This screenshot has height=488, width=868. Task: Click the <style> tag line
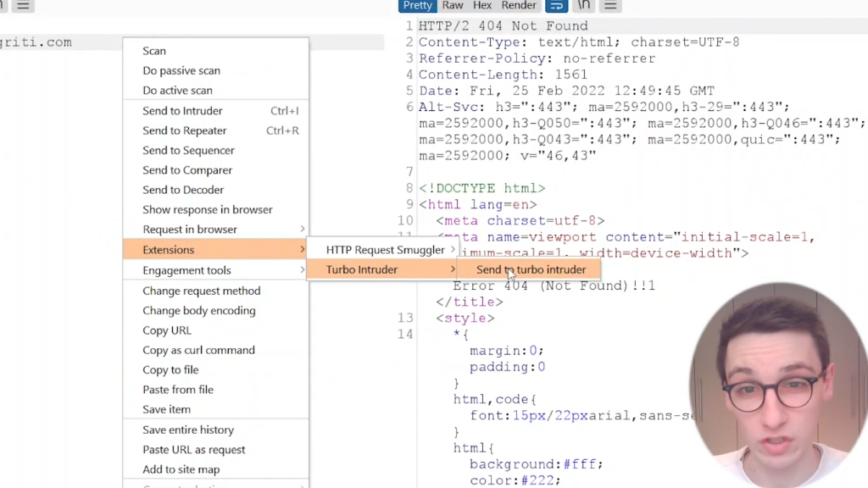tap(465, 319)
